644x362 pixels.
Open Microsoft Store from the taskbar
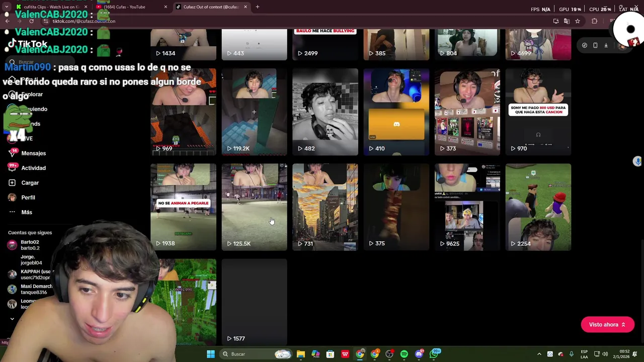tap(330, 354)
